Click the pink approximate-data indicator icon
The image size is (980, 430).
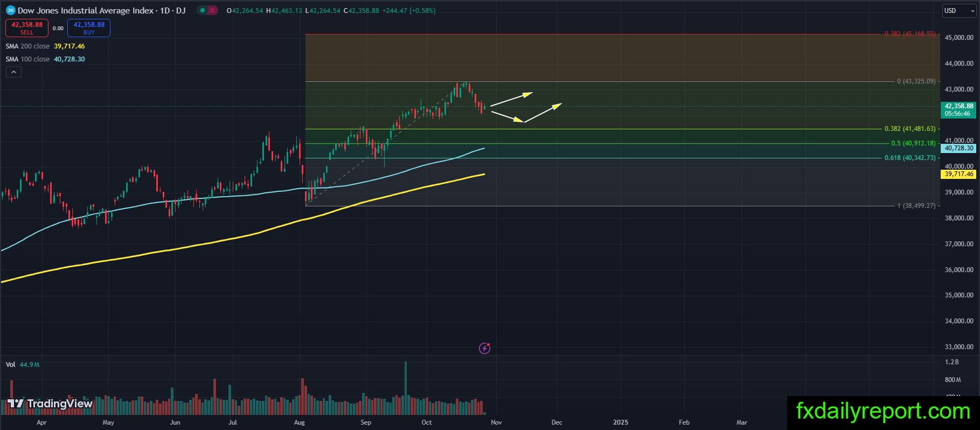click(x=212, y=10)
